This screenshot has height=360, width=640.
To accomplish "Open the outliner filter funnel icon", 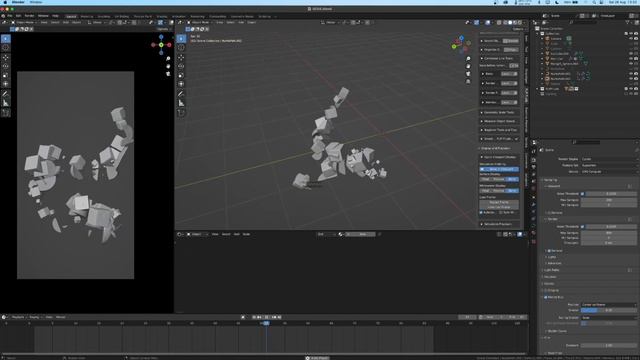I will [628, 22].
